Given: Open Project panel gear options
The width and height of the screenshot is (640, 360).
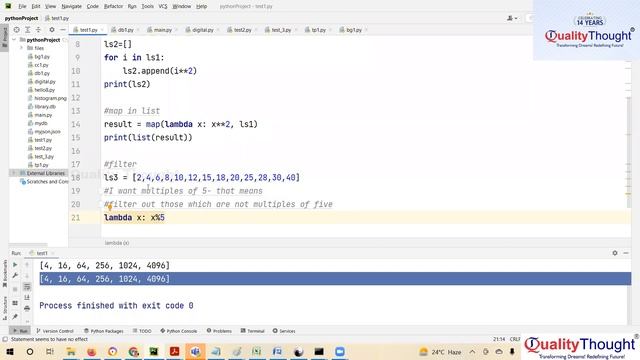Looking at the screenshot, I should 52,30.
